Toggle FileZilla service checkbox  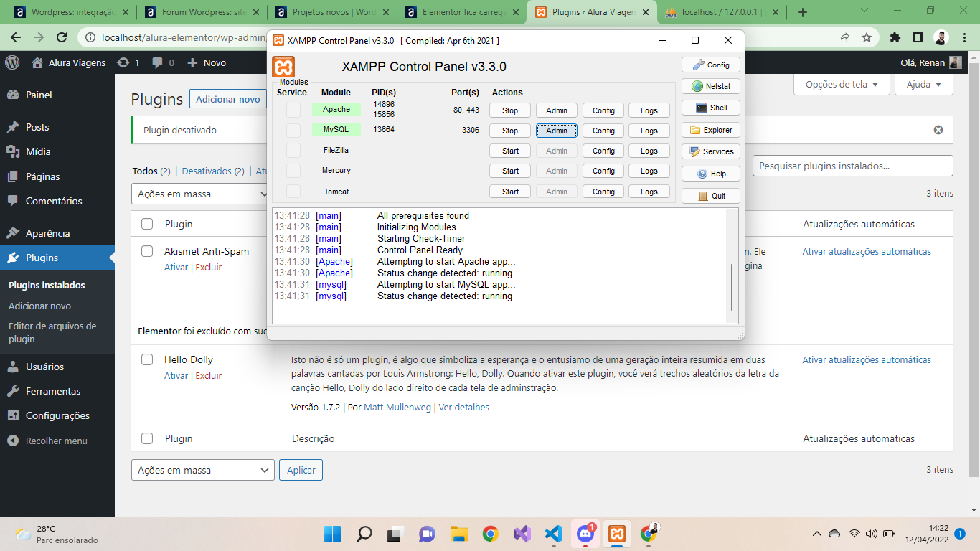tap(293, 151)
